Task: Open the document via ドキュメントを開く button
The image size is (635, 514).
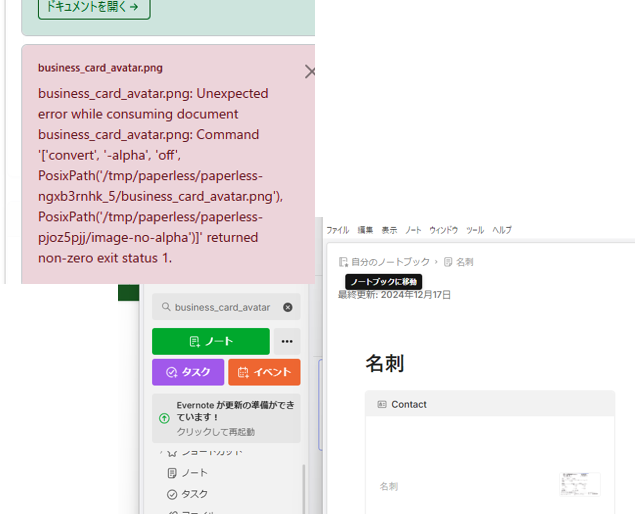Action: pos(94,7)
